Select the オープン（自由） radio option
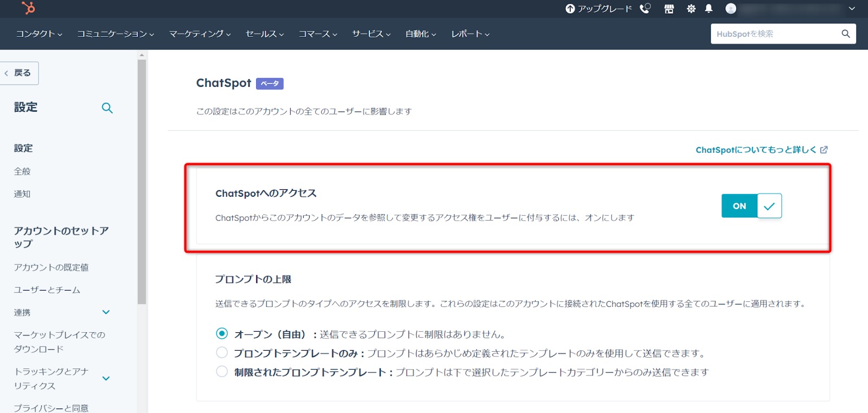Image resolution: width=868 pixels, height=413 pixels. click(222, 333)
